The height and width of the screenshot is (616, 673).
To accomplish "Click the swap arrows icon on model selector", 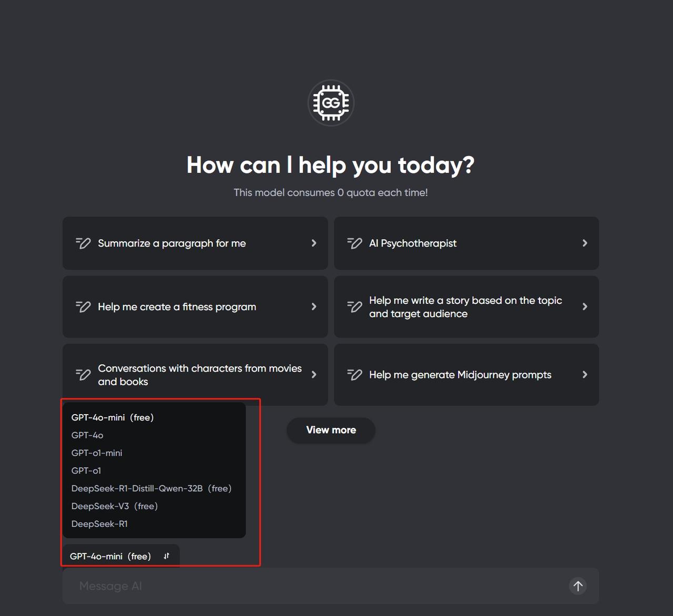I will click(x=166, y=556).
